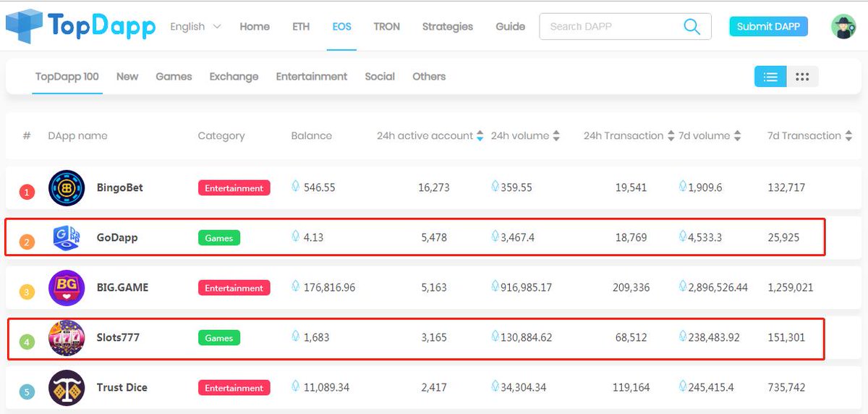Image resolution: width=868 pixels, height=414 pixels.
Task: Click rank 4 badge for Slots777
Action: pyautogui.click(x=27, y=342)
